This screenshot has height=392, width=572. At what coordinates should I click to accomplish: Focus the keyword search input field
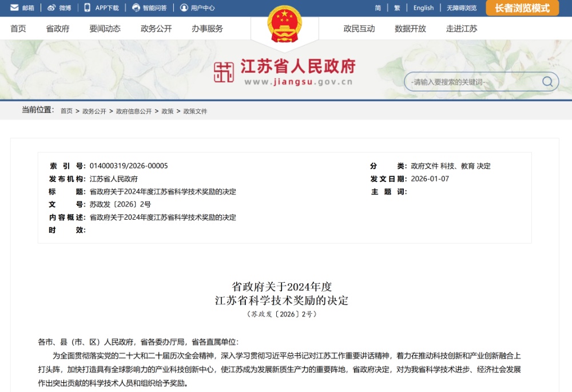[472, 82]
